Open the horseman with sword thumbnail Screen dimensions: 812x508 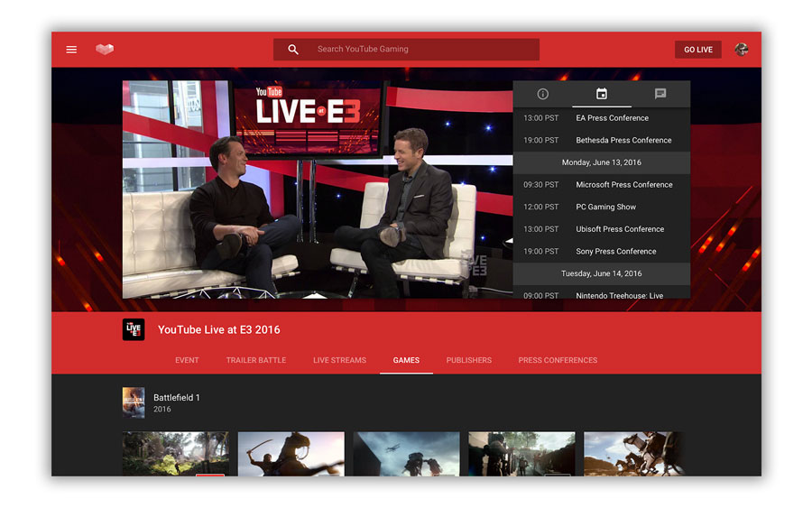point(291,454)
